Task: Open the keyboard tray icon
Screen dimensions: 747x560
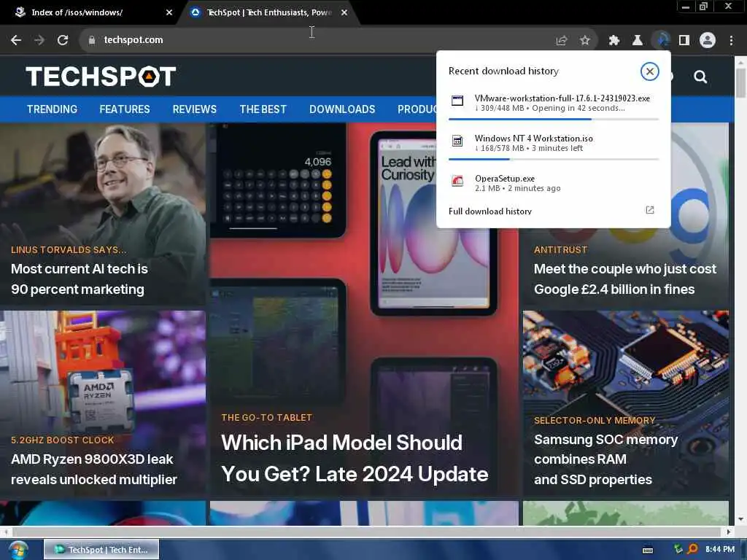Action: (x=648, y=550)
